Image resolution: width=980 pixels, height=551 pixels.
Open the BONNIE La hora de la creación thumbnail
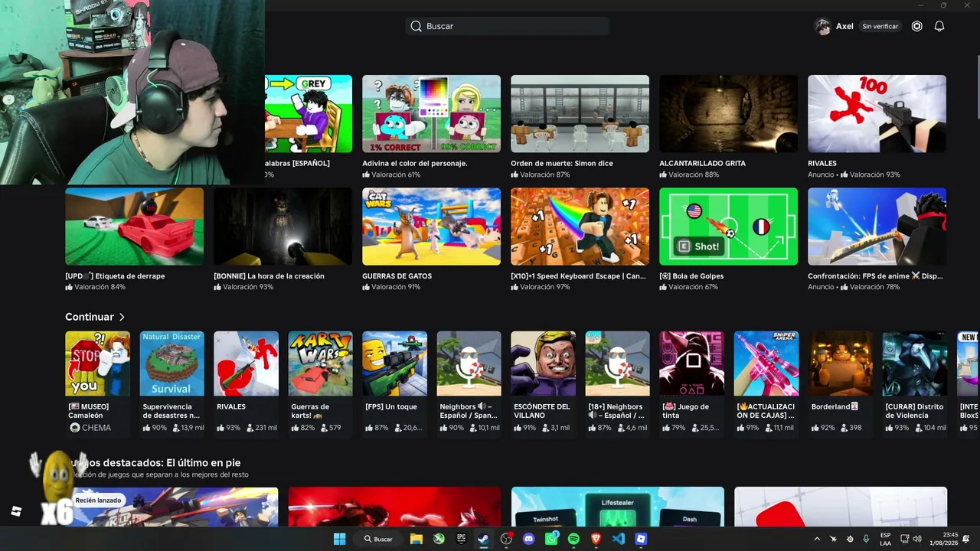(x=283, y=227)
